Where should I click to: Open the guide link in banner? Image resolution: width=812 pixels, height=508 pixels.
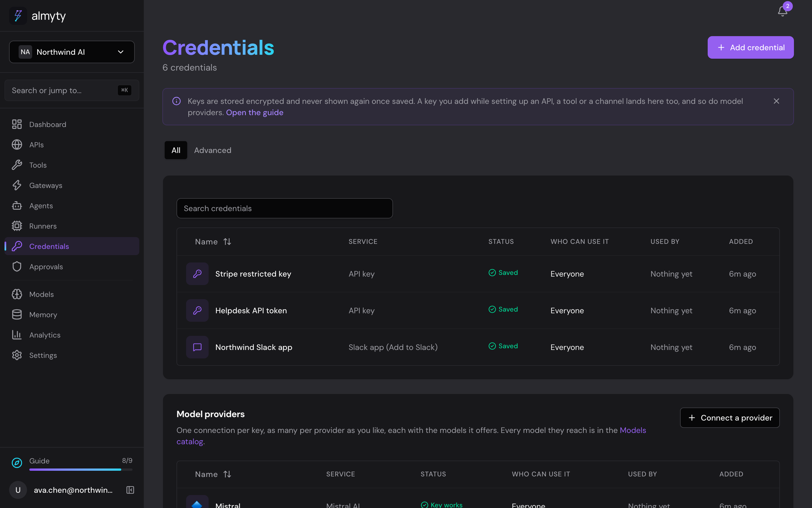[255, 113]
